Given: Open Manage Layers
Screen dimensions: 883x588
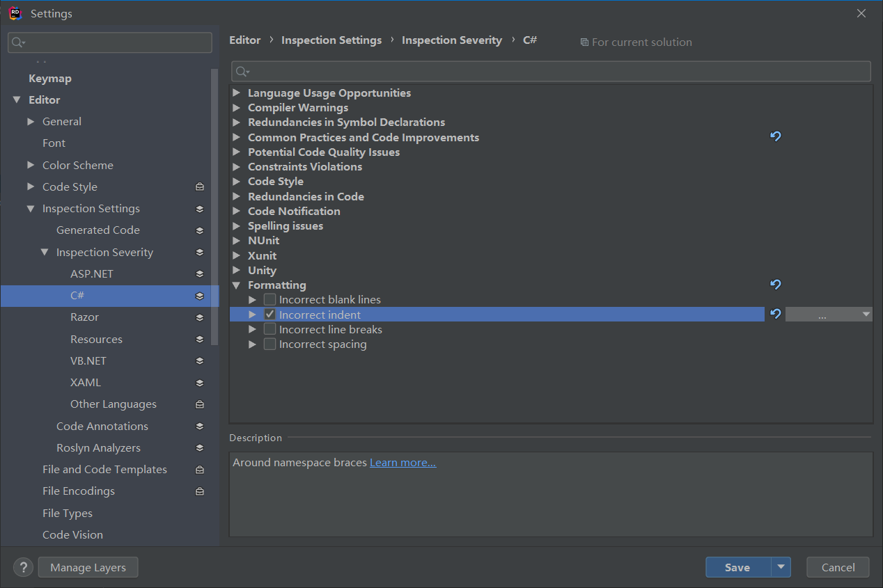Looking at the screenshot, I should (x=88, y=567).
